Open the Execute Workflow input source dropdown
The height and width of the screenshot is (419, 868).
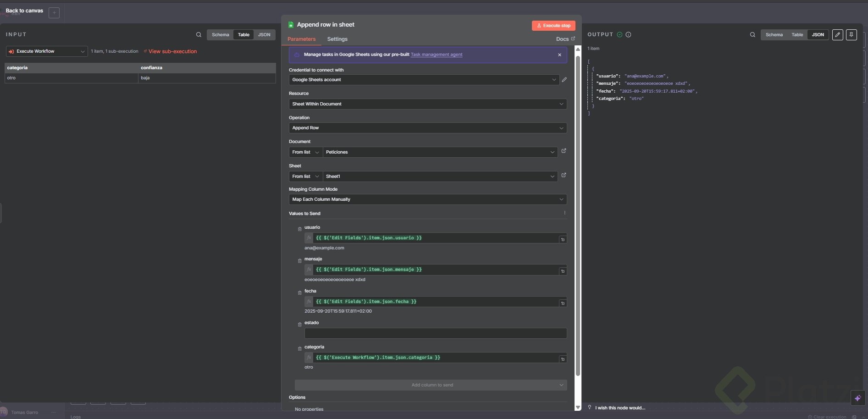pos(47,51)
